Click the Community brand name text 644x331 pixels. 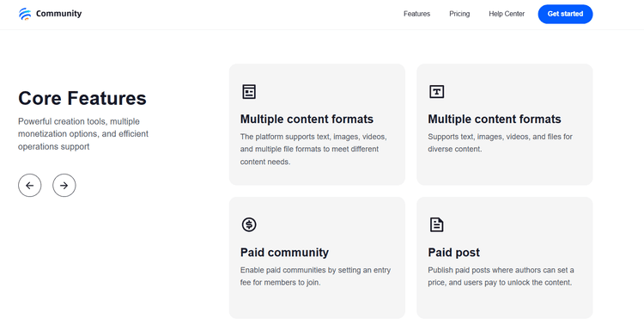[x=58, y=14]
